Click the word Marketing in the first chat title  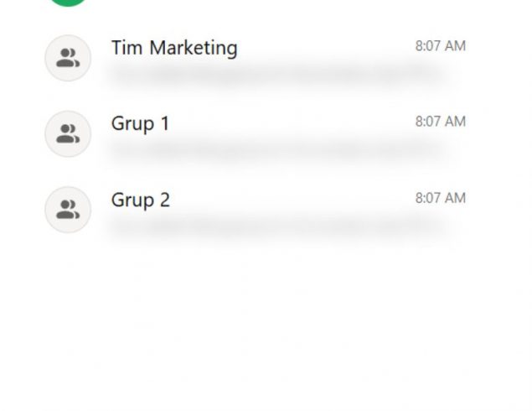194,48
